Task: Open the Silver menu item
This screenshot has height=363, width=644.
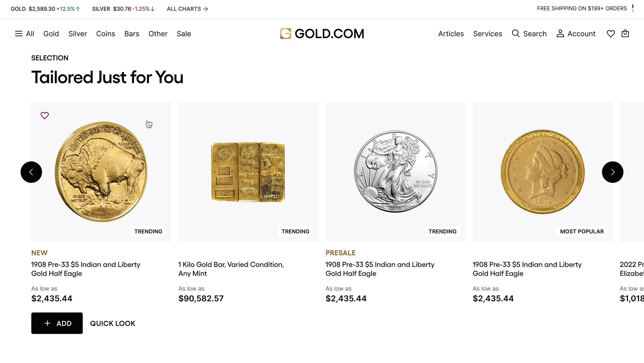Action: (x=78, y=34)
